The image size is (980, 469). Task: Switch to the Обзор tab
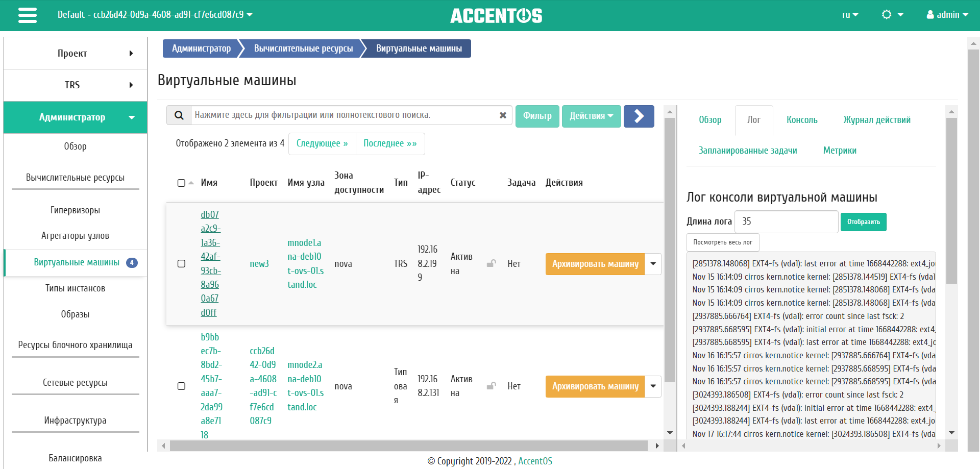pos(710,120)
